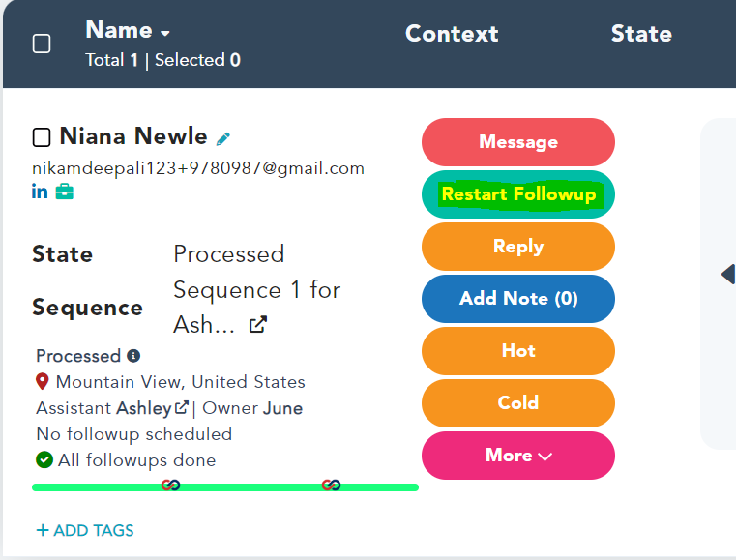The width and height of the screenshot is (736, 560).
Task: Click the red Message button
Action: click(x=518, y=142)
